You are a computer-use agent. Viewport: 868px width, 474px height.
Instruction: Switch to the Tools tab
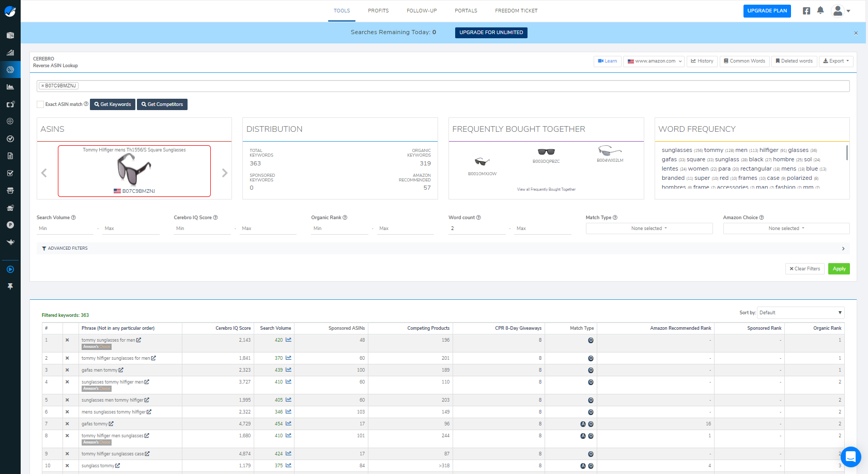342,11
